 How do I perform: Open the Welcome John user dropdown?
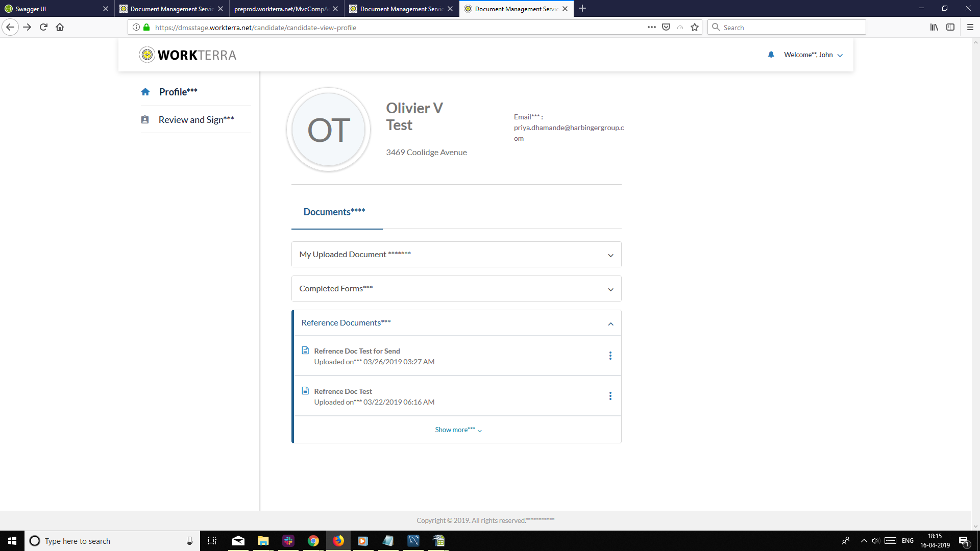[813, 55]
